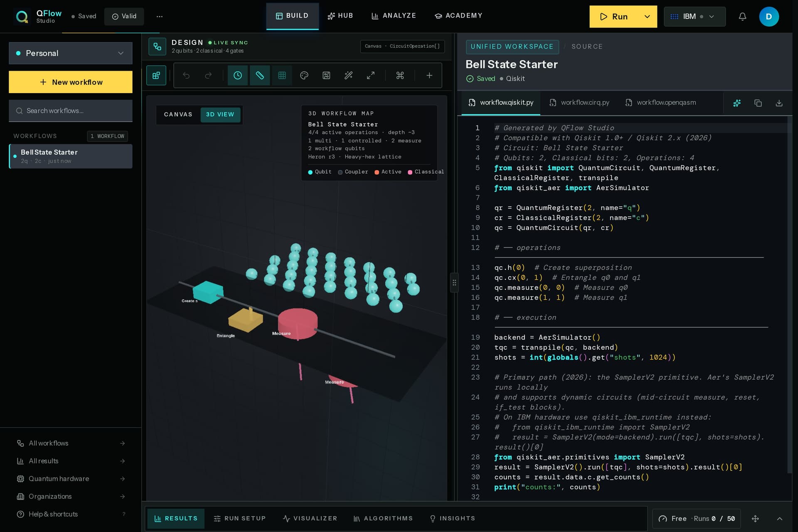This screenshot has width=798, height=532.
Task: Click the Valid status badge
Action: [124, 16]
